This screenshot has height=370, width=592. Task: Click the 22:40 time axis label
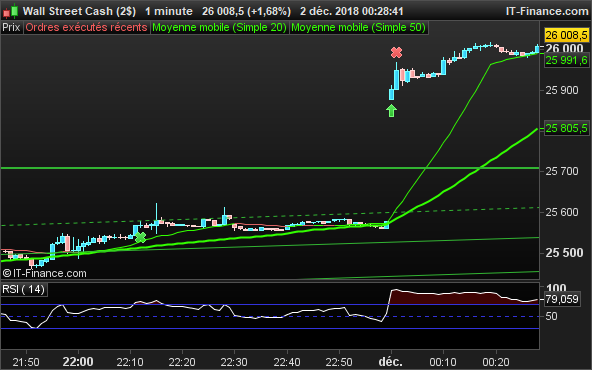[287, 362]
